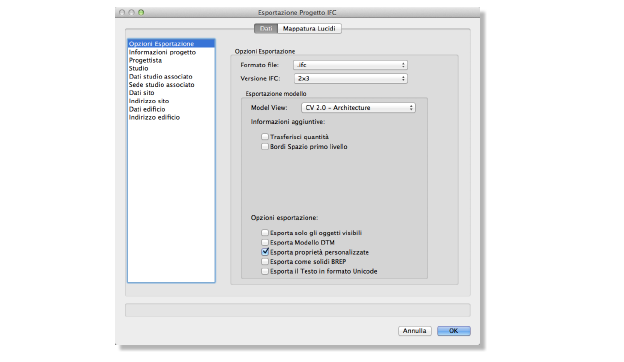Viewport: 624px width, 362px height.
Task: Select Opzioni Esportazione in the list
Action: [171, 44]
